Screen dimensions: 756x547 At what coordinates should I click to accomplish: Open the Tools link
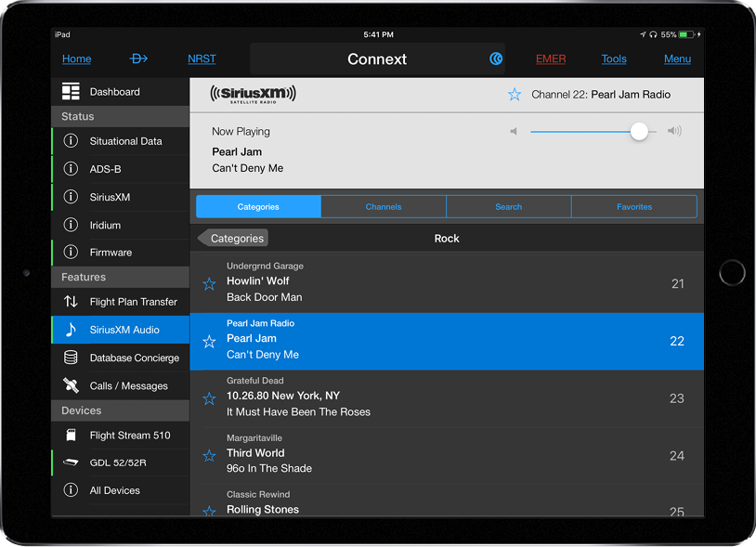coord(614,59)
